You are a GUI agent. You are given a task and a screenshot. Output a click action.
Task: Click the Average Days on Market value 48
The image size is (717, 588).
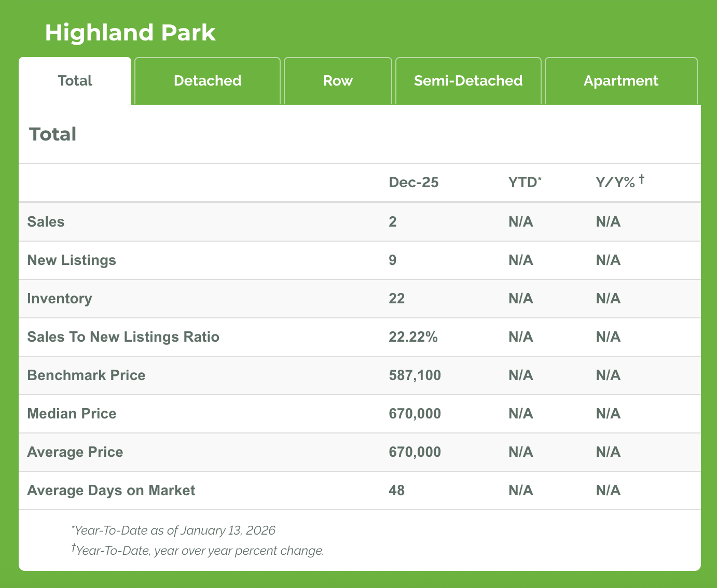click(x=396, y=491)
